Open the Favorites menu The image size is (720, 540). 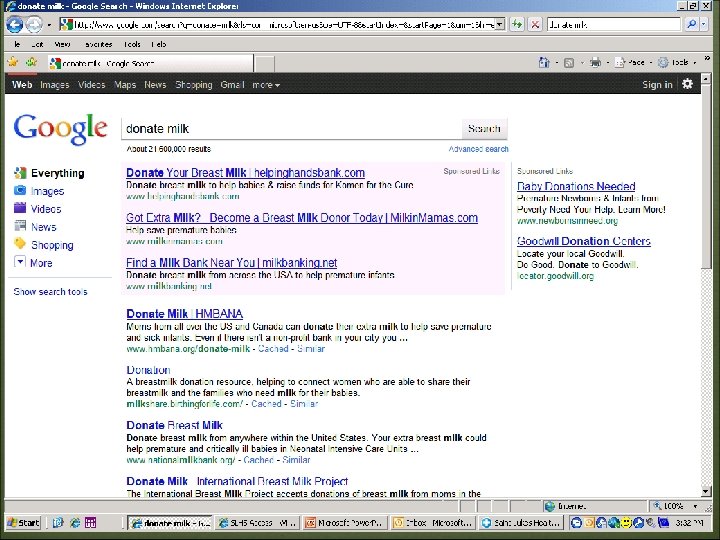98,45
